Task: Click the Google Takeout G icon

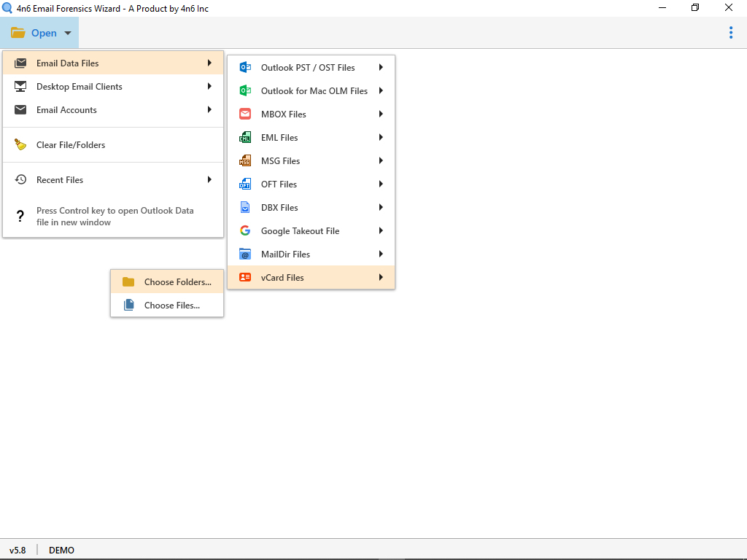Action: [x=245, y=230]
